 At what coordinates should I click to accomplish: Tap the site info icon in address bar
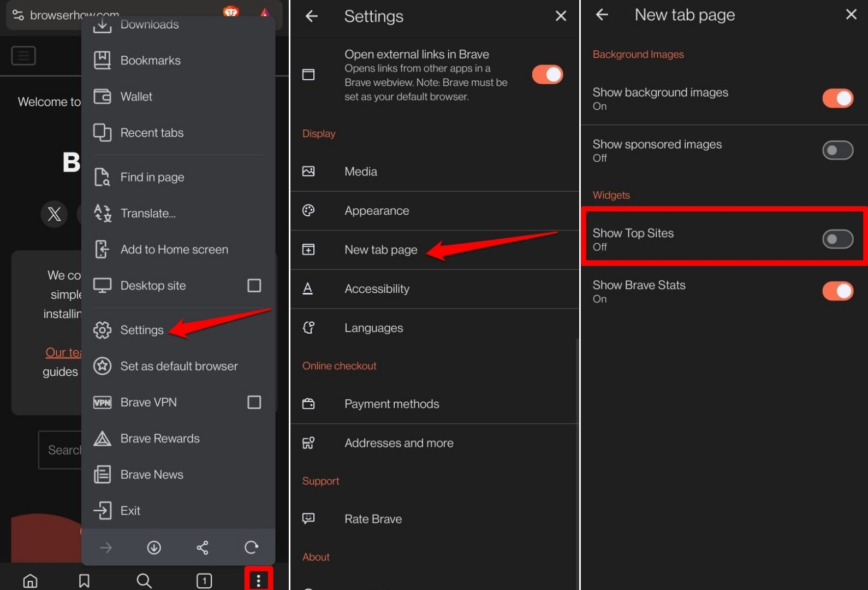click(x=18, y=15)
